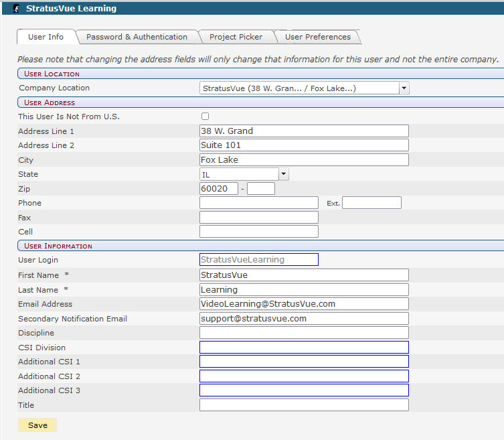The height and width of the screenshot is (440, 504).
Task: Click the StratusVue Learning title text
Action: 71,9
